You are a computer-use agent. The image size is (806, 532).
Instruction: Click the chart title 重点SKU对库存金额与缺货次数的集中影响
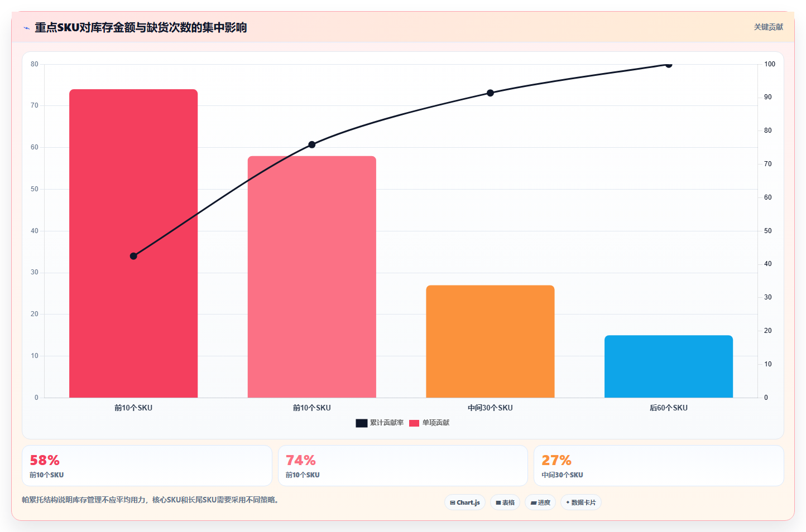click(141, 27)
